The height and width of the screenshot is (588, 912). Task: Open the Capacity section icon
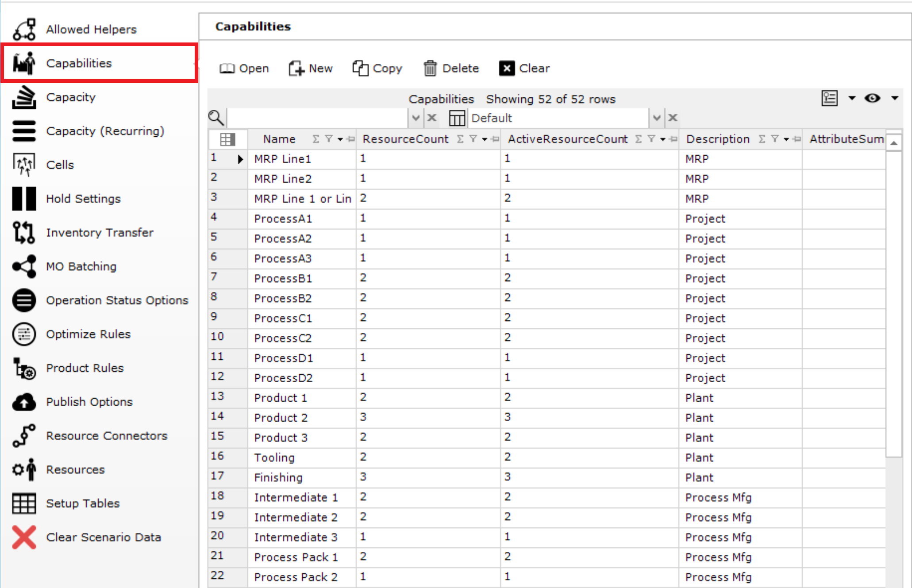point(24,97)
